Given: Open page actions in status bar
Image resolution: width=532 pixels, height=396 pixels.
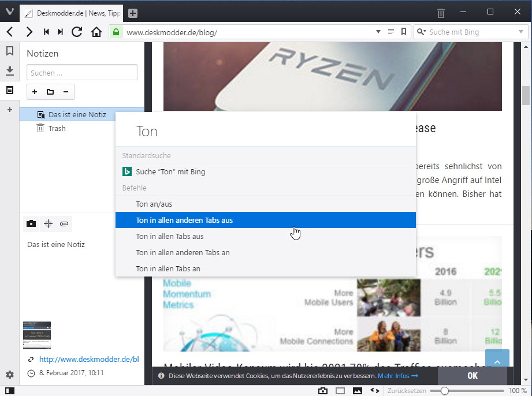Looking at the screenshot, I should 374,391.
